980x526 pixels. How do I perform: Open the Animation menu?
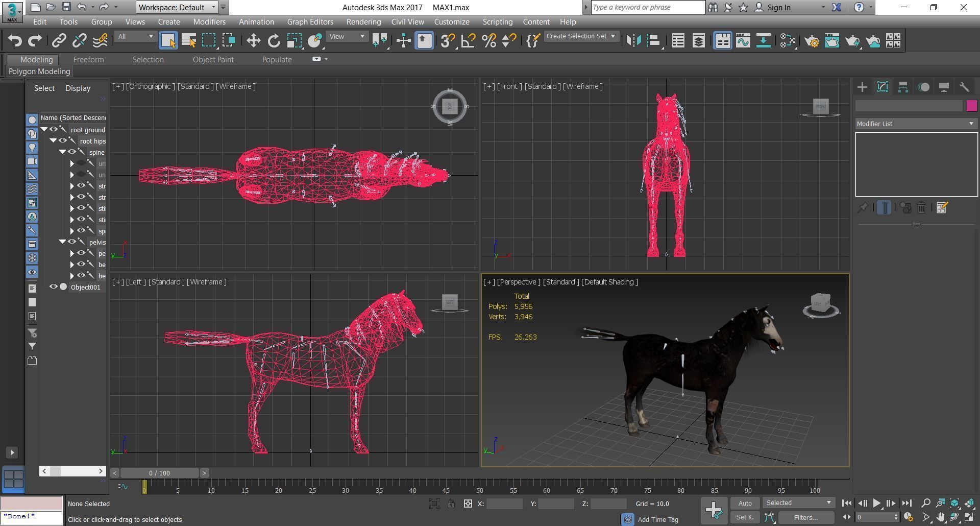(x=256, y=22)
